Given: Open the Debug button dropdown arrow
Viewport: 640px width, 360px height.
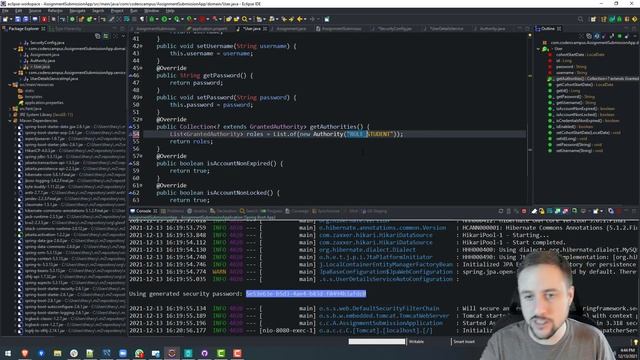Looking at the screenshot, I should point(157,19).
